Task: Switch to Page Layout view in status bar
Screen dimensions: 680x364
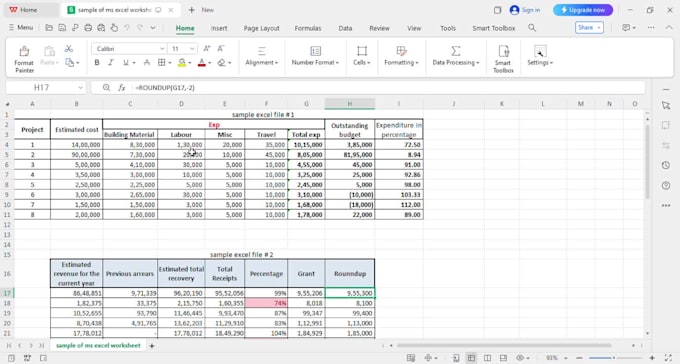Action: [x=487, y=358]
